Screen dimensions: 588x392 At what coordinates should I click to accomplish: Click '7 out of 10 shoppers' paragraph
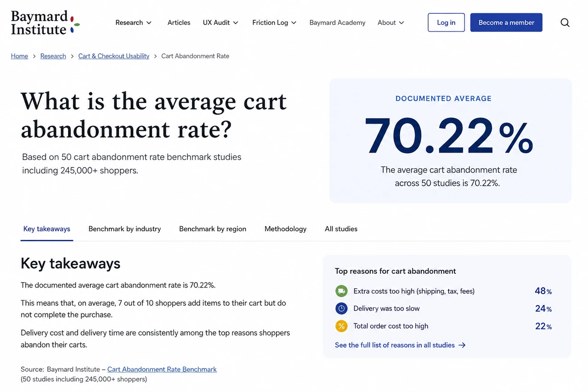pos(153,309)
